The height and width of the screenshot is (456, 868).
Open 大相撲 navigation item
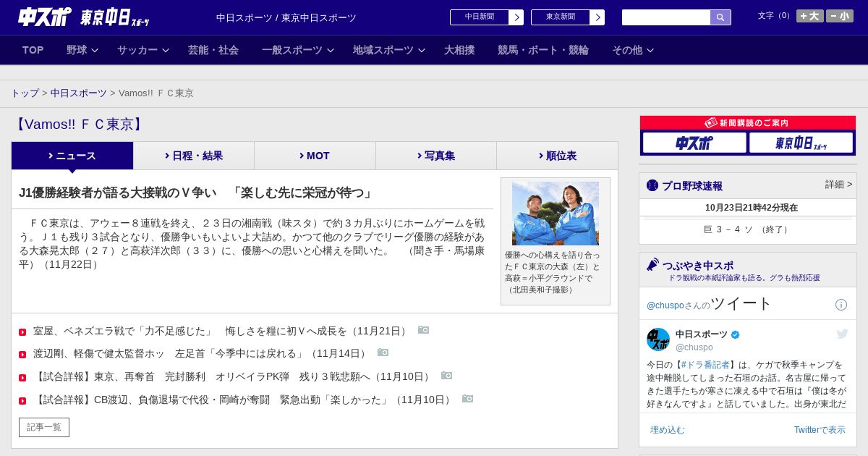459,50
